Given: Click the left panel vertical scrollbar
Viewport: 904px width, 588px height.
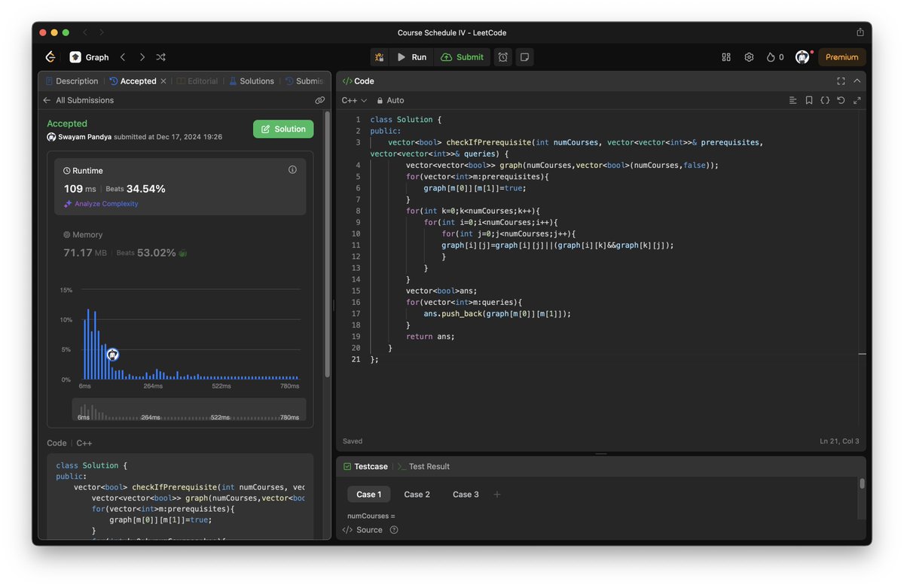Looking at the screenshot, I should (x=327, y=245).
